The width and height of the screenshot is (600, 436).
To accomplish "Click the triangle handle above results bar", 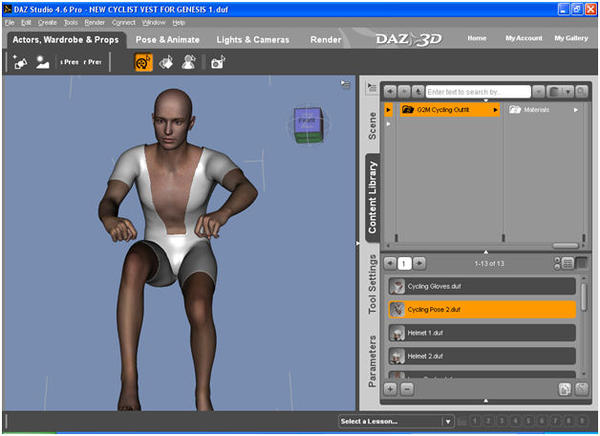I will (x=486, y=252).
